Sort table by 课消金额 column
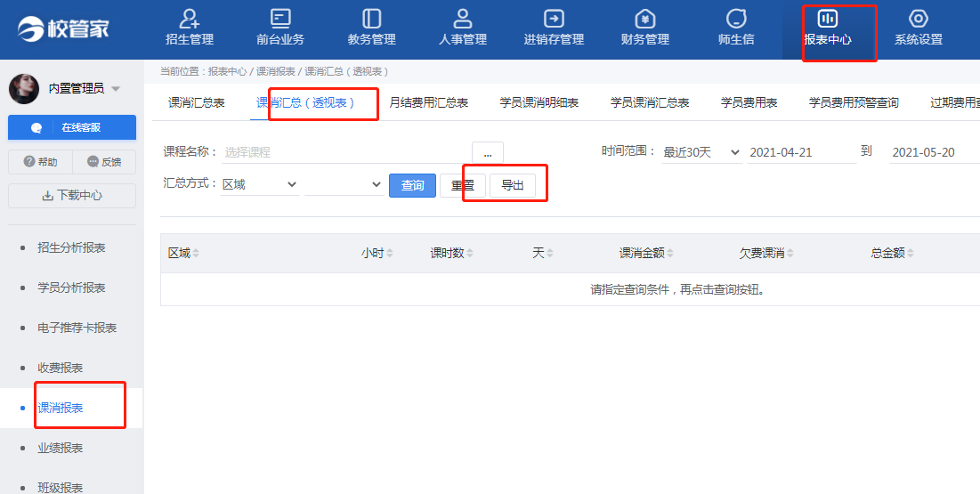This screenshot has height=494, width=980. point(646,254)
